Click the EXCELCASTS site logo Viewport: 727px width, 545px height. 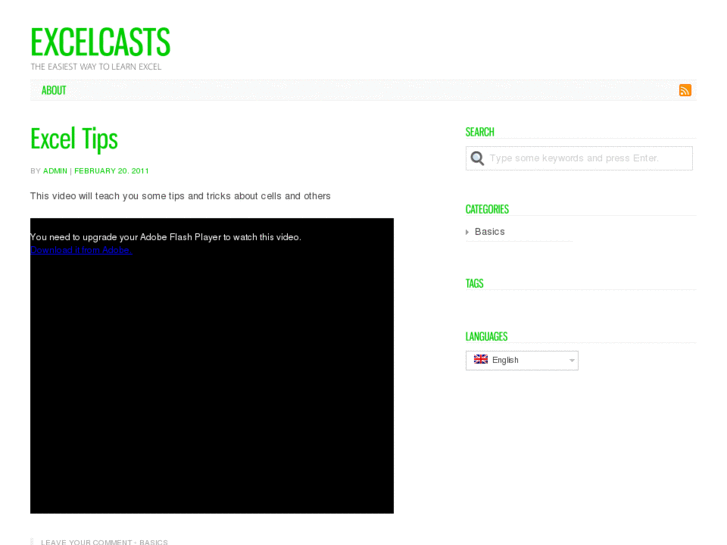(x=101, y=42)
